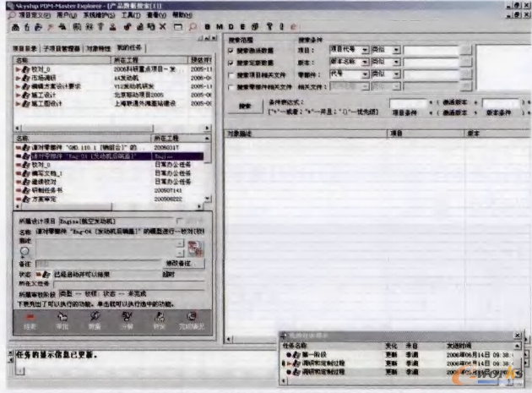Image resolution: width=532 pixels, height=393 pixels.
Task: Enable the 搜索项目相关文件 checkbox
Action: tap(231, 74)
